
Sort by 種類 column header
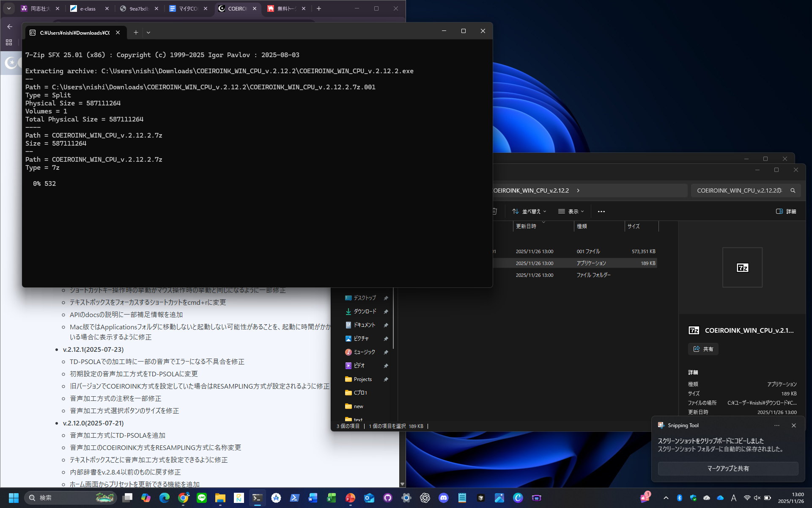[599, 226]
